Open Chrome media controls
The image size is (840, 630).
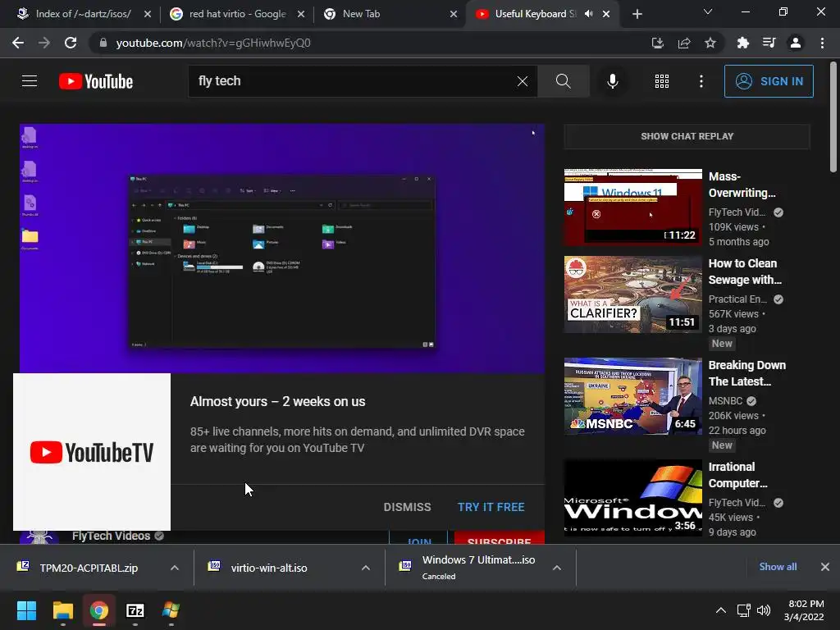tap(769, 43)
